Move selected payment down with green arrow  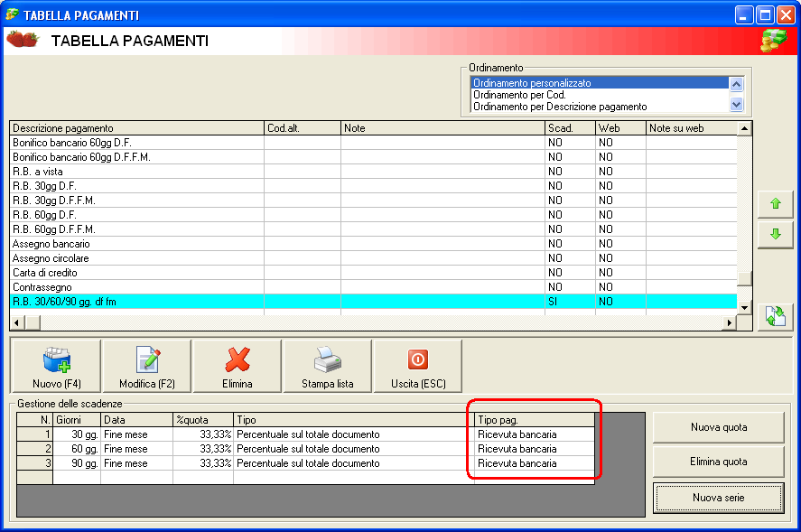pos(776,235)
